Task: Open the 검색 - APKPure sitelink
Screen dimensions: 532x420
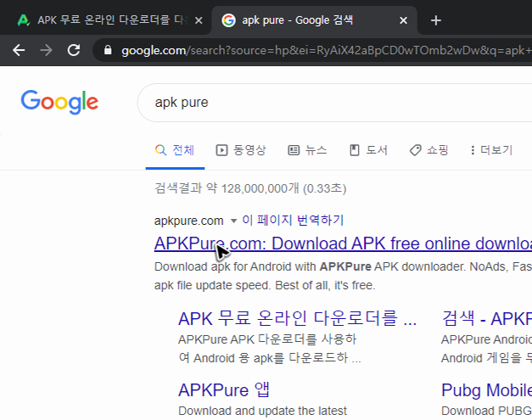Action: (x=486, y=318)
